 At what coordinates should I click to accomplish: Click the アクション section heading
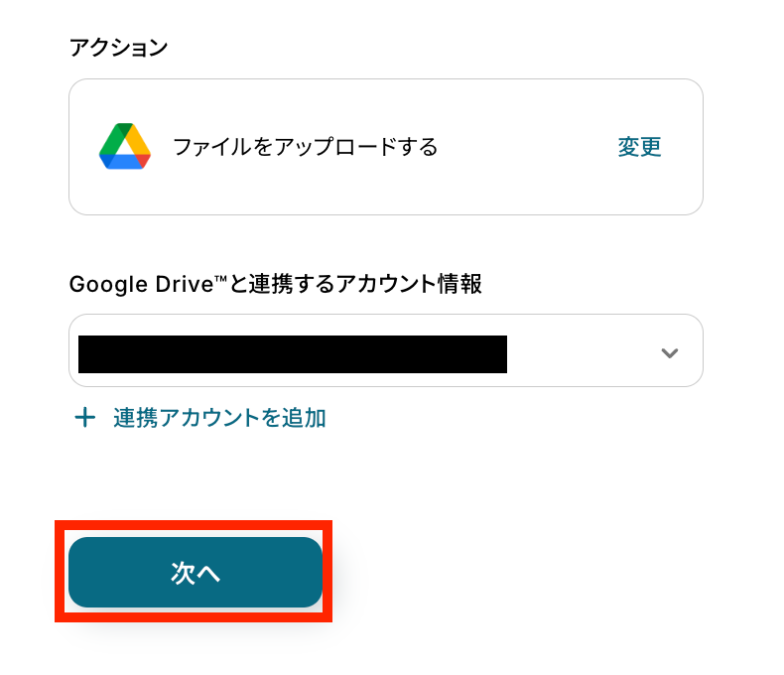click(118, 48)
